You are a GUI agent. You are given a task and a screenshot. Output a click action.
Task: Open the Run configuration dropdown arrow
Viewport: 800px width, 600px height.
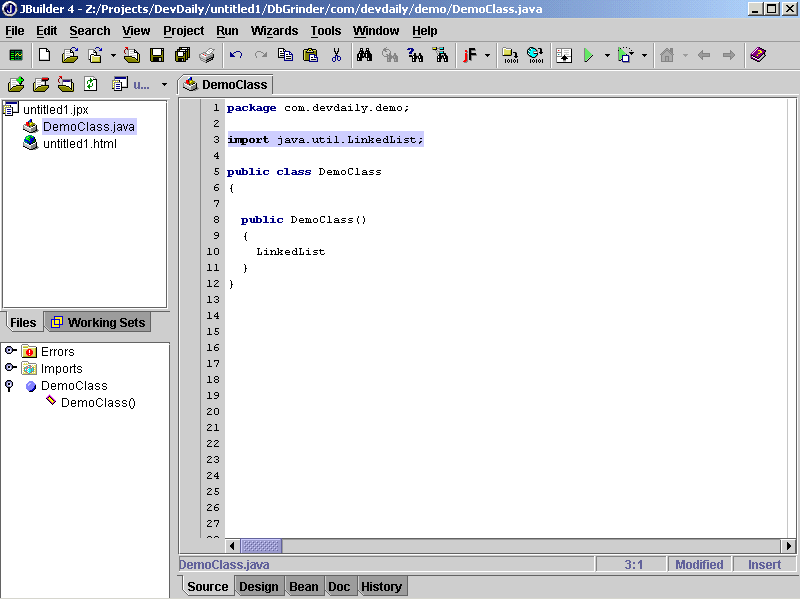click(x=607, y=55)
